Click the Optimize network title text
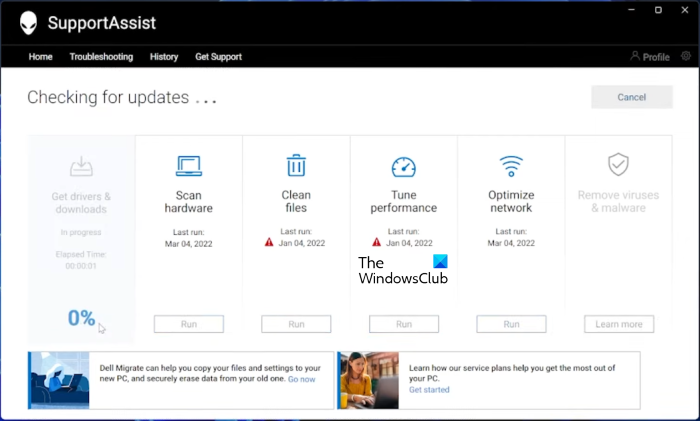This screenshot has width=700, height=421. [511, 201]
